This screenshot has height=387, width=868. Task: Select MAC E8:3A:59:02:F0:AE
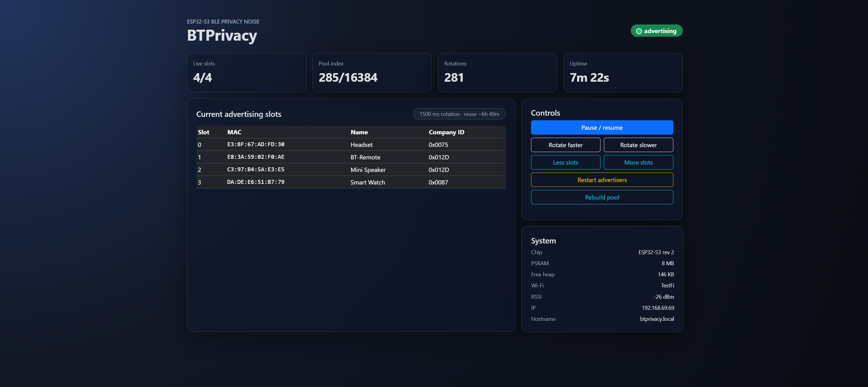point(256,157)
